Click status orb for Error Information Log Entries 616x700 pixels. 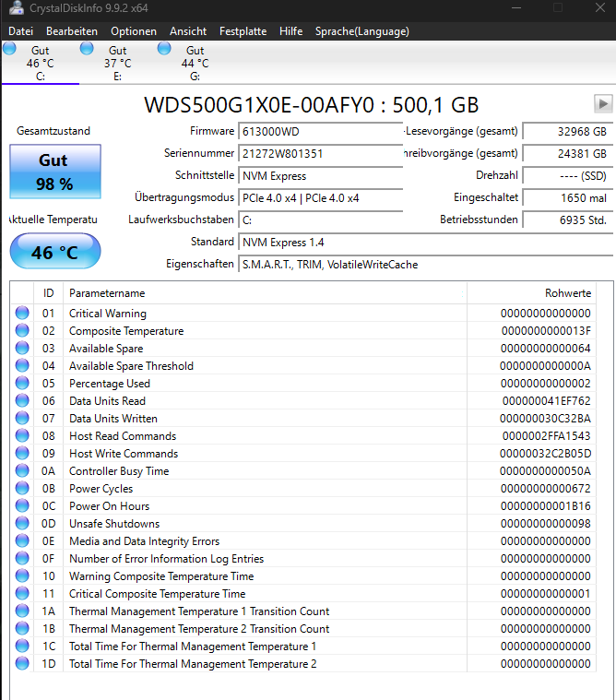[x=22, y=558]
